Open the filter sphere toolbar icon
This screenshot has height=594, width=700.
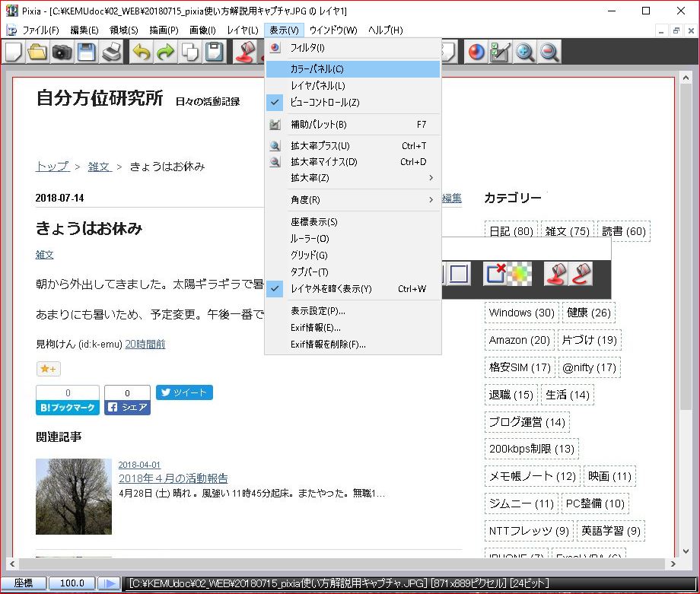[x=476, y=52]
